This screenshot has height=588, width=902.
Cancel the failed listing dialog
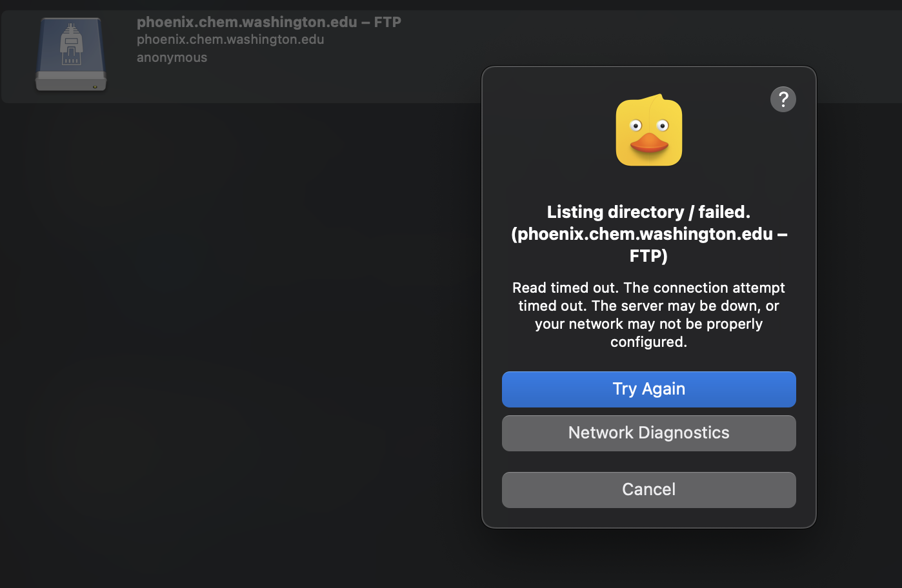pos(648,489)
